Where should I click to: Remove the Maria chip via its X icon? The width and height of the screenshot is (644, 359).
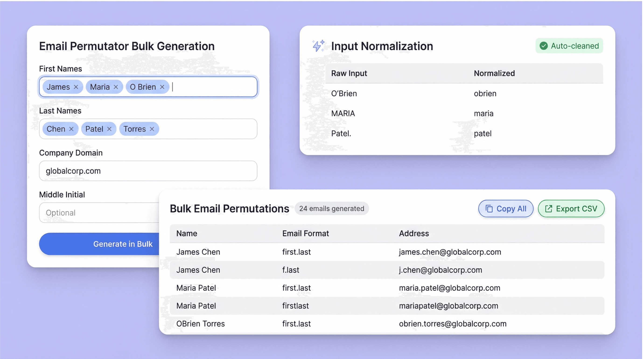point(116,87)
